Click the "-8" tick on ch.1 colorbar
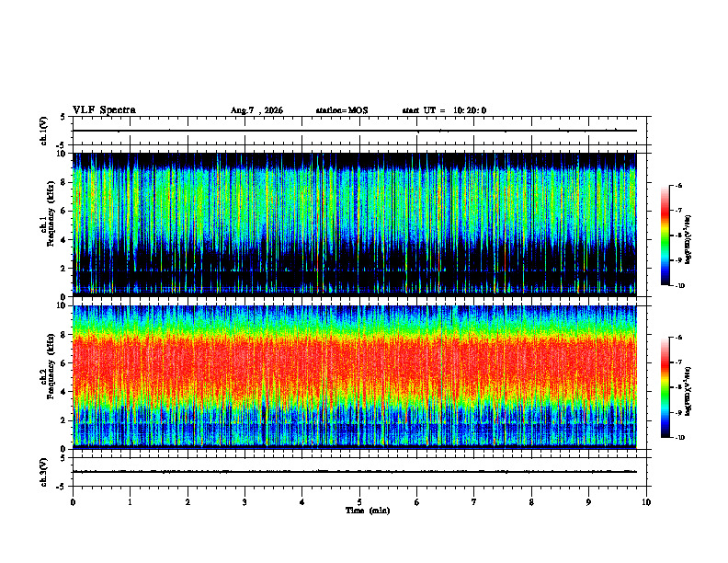 pos(678,236)
